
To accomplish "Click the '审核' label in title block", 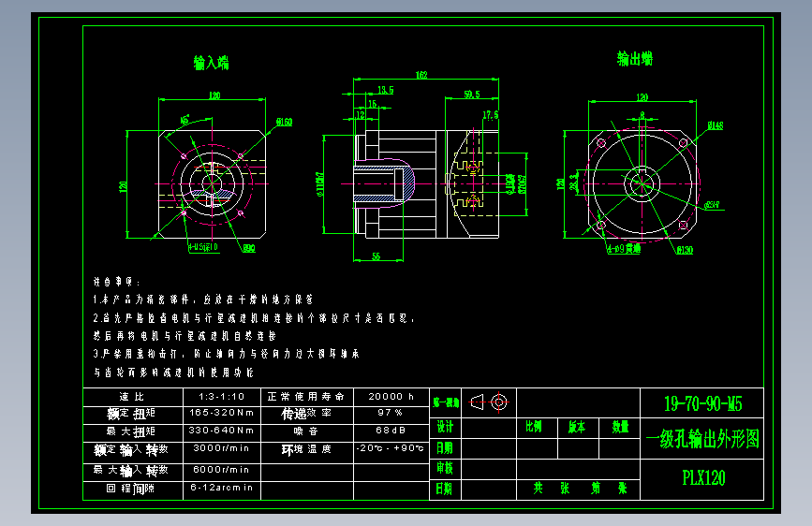I will point(445,468).
